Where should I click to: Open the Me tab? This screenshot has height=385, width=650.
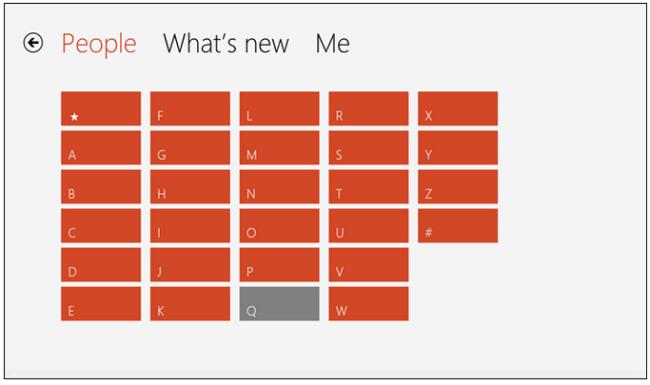coord(332,44)
